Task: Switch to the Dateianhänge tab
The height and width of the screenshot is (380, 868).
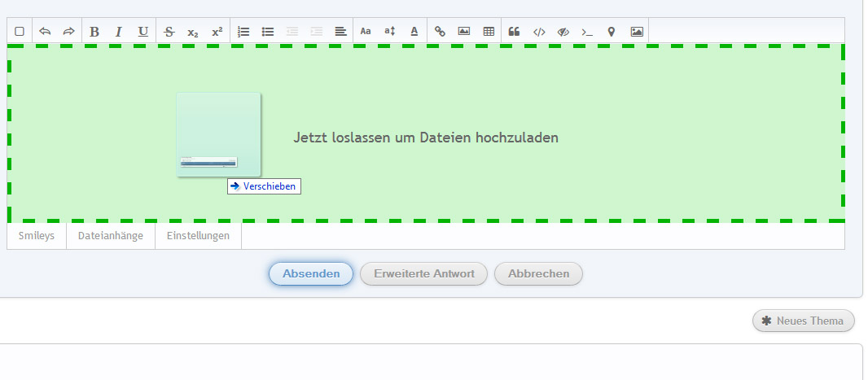Action: [x=111, y=236]
